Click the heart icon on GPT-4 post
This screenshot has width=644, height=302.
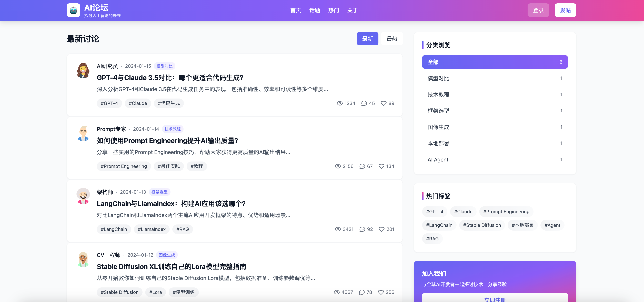(x=383, y=103)
